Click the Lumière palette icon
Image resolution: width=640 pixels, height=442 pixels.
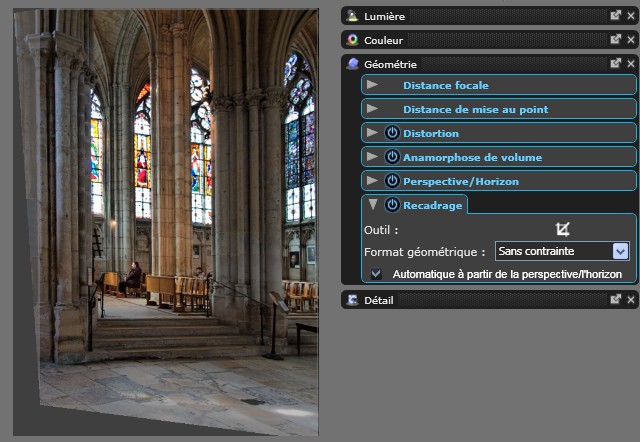352,16
